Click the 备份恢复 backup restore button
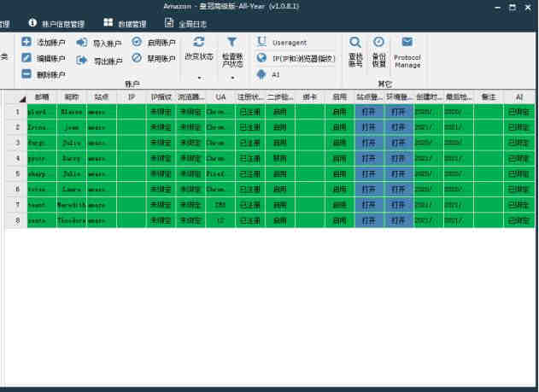This screenshot has height=392, width=539. pyautogui.click(x=378, y=52)
